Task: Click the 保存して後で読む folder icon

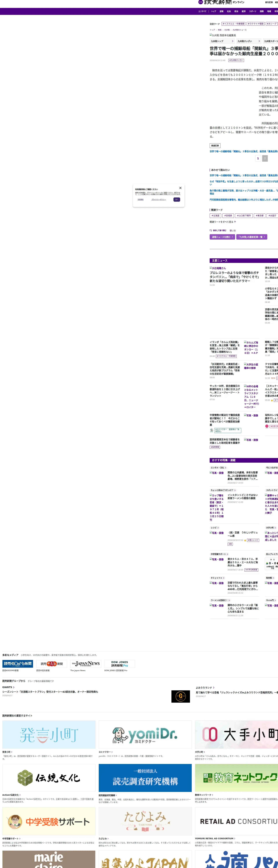Action: [x=211, y=230]
